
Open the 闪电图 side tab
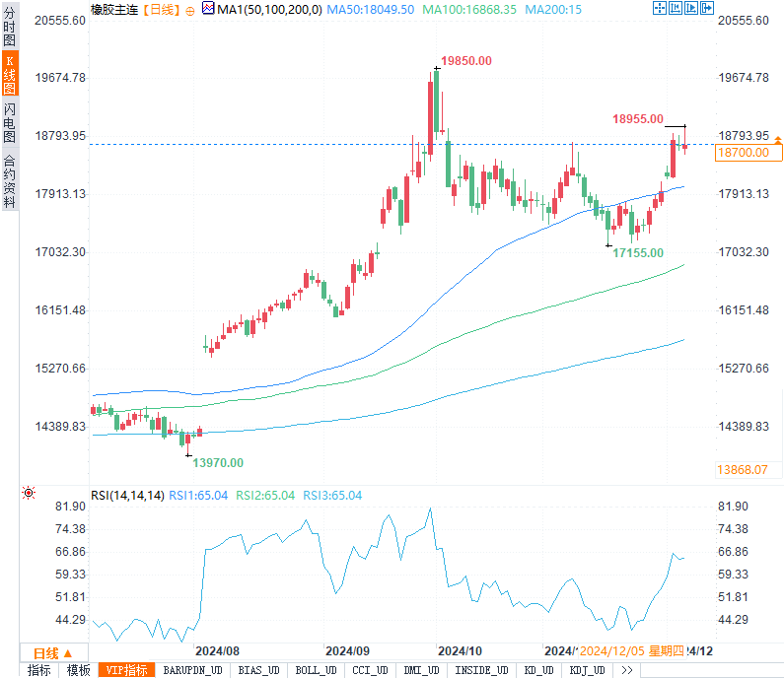(x=9, y=122)
